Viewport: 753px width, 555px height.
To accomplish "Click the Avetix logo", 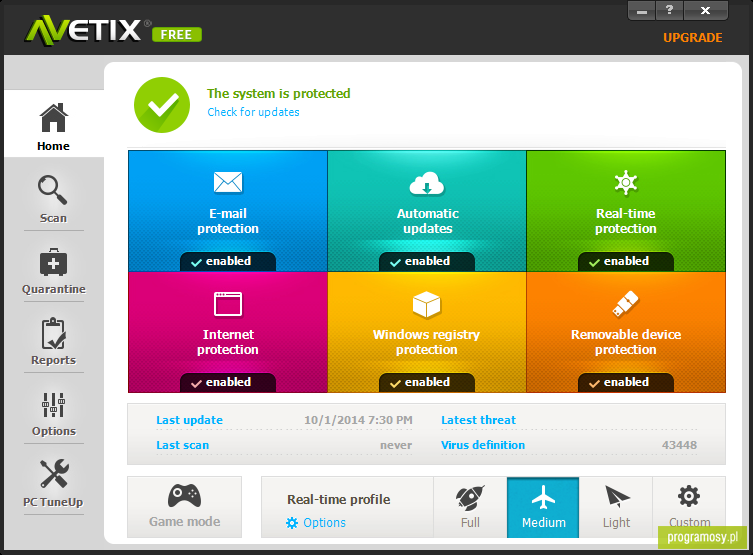I will pos(83,30).
